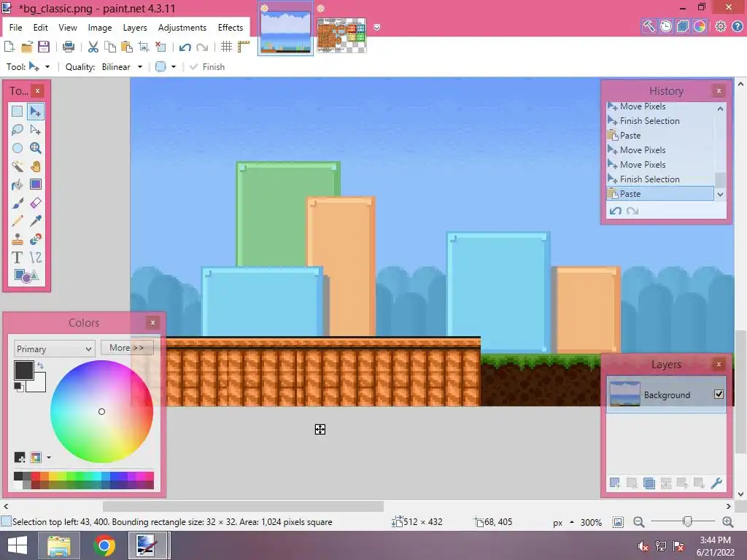Image resolution: width=747 pixels, height=560 pixels.
Task: Select the Pan hand tool
Action: pos(36,166)
